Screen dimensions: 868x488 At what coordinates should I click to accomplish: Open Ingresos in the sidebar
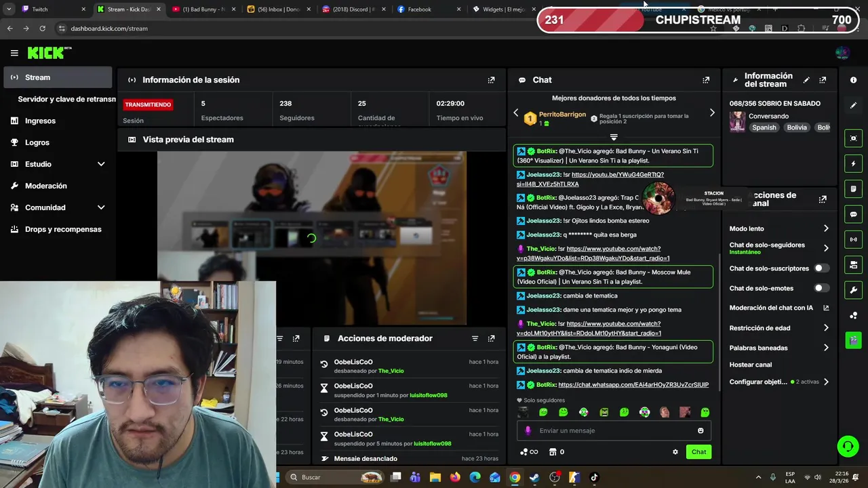pyautogui.click(x=57, y=121)
